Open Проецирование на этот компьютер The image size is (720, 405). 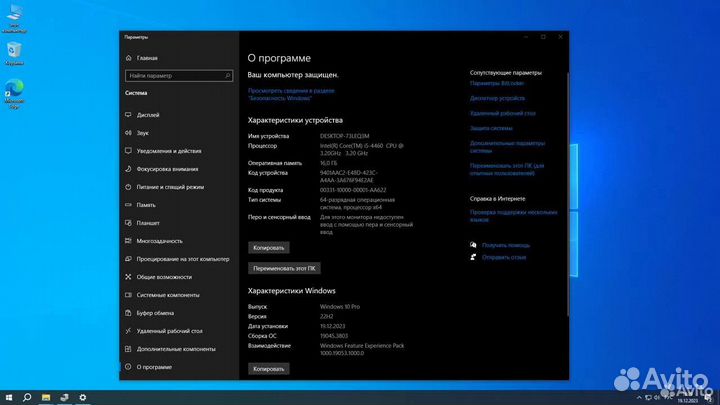(x=183, y=259)
